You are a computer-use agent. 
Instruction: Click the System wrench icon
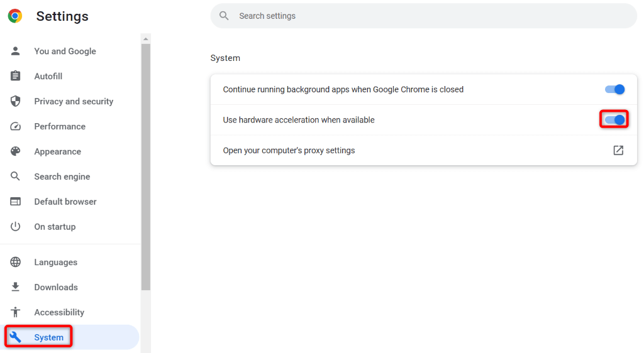click(x=16, y=337)
